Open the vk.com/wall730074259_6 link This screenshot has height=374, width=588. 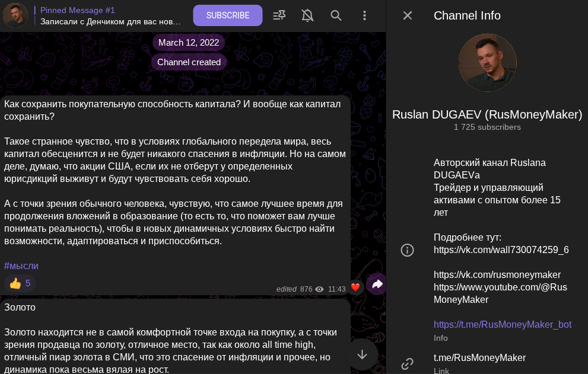point(501,250)
